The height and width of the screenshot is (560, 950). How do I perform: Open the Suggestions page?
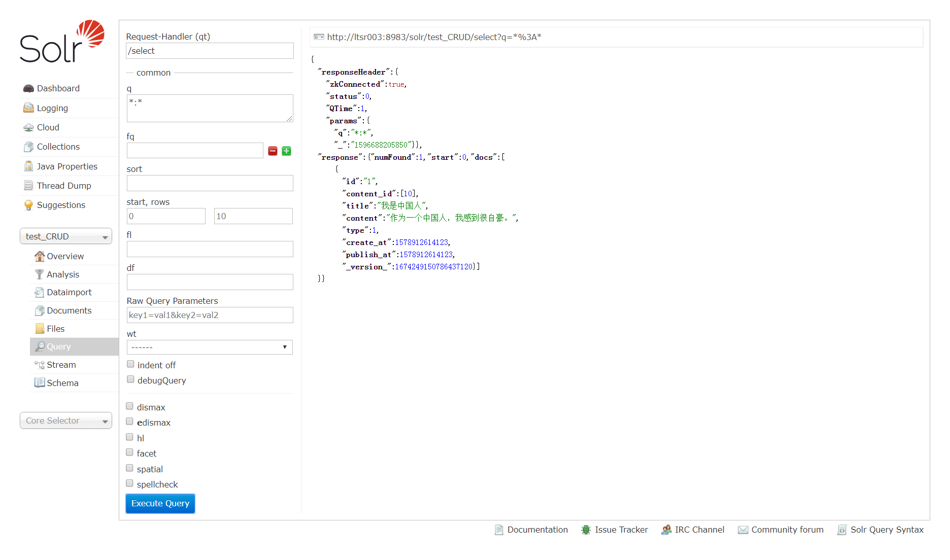(61, 205)
